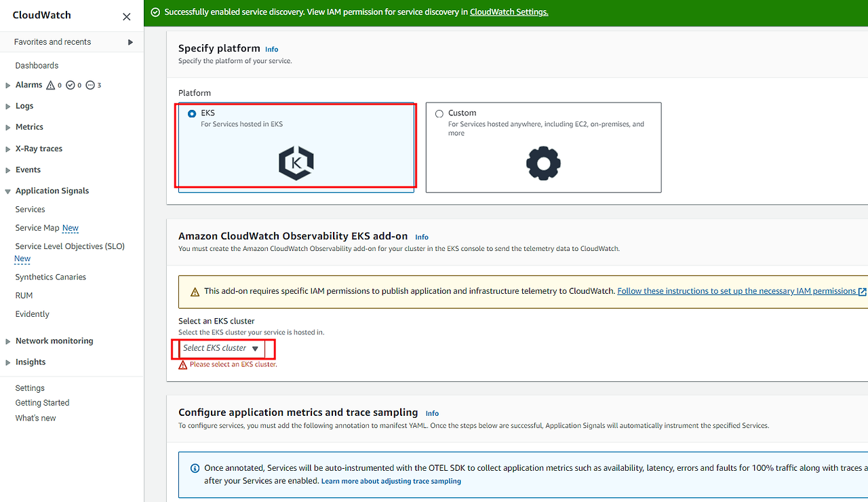Click the New badge next to Service Map

tap(71, 228)
